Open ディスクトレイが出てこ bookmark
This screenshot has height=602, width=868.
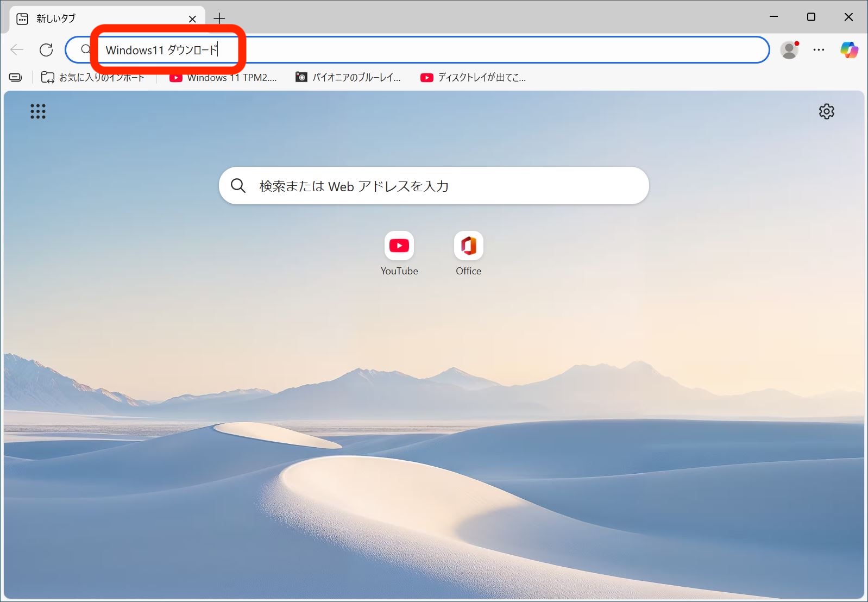tap(473, 78)
